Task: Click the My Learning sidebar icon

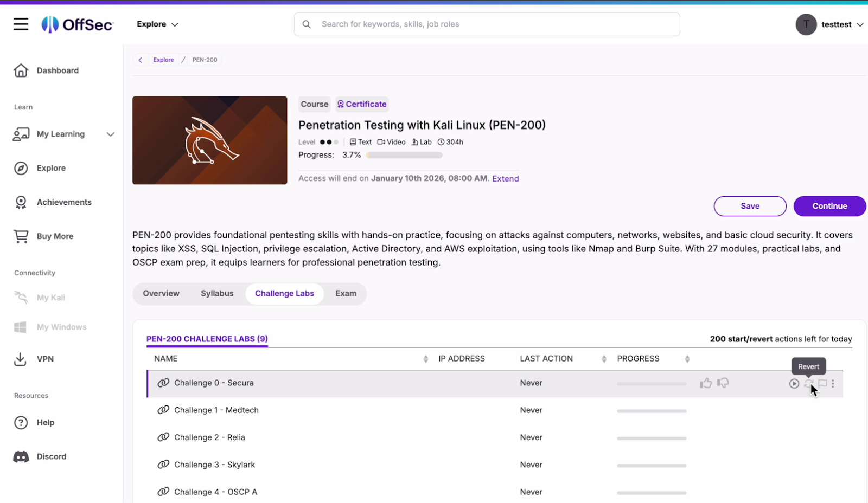Action: pyautogui.click(x=21, y=134)
